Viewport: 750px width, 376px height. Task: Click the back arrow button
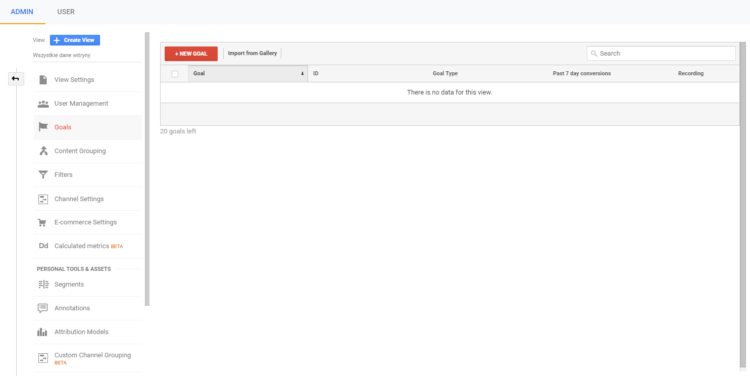(16, 79)
